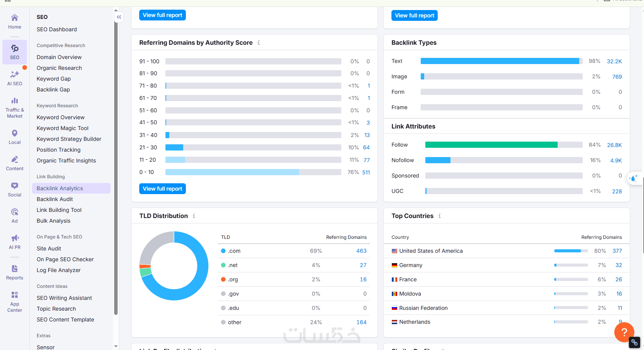Click the .net green color dot
Viewport: 644px width, 350px height.
[223, 265]
